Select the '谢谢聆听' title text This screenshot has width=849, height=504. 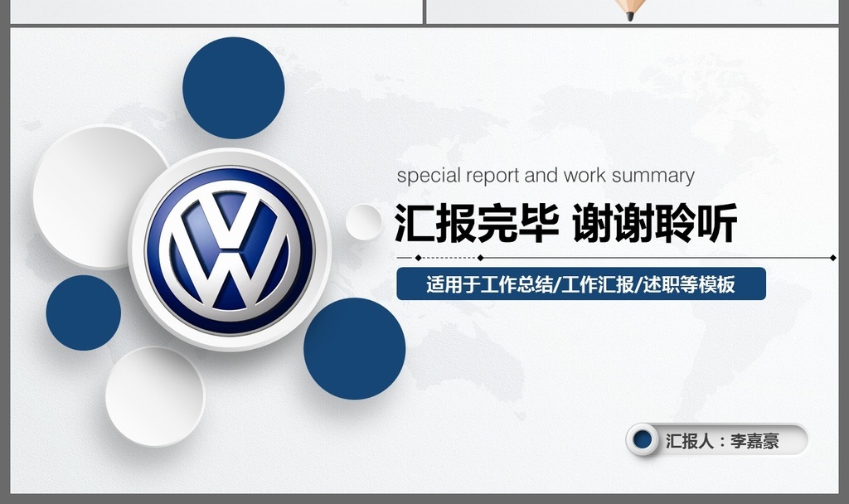655,223
